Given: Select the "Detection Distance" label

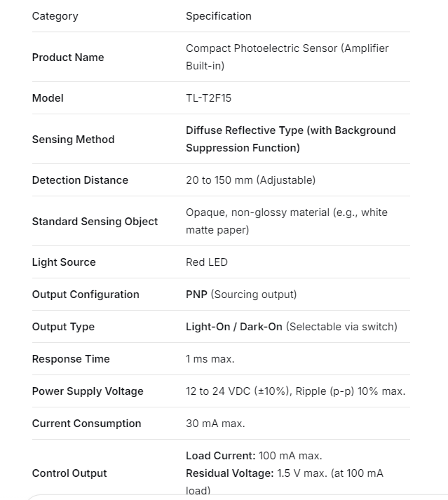Looking at the screenshot, I should click(80, 180).
